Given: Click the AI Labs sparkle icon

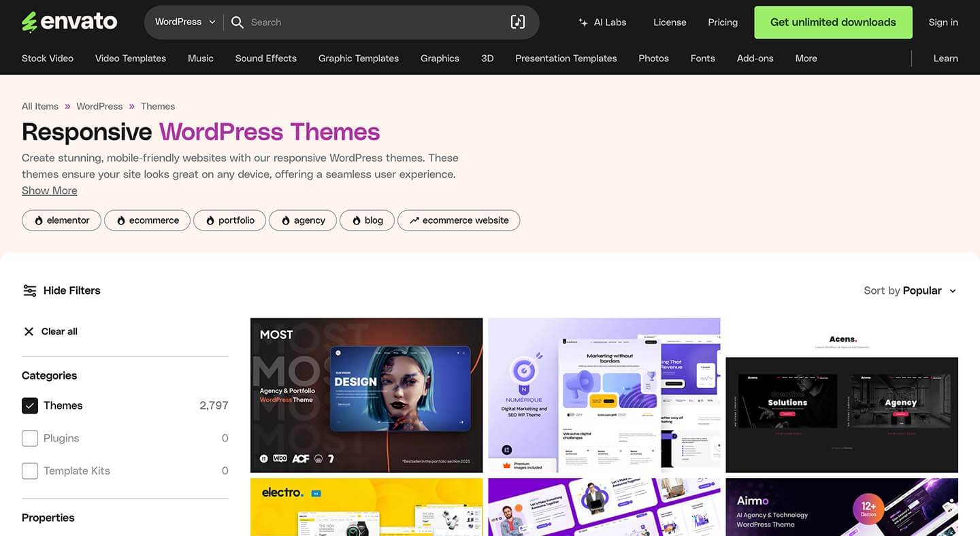Looking at the screenshot, I should (583, 22).
